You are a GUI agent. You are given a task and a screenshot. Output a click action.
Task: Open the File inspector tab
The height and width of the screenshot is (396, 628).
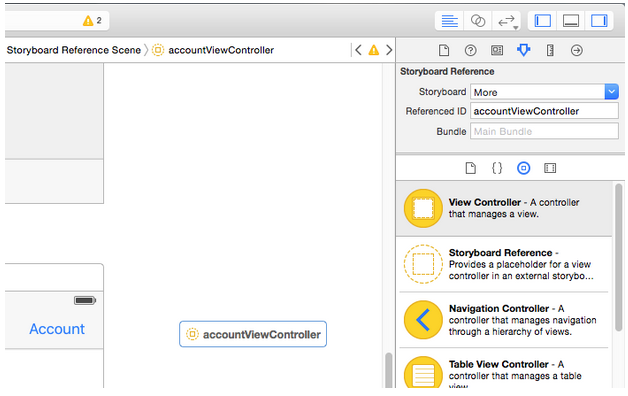444,50
